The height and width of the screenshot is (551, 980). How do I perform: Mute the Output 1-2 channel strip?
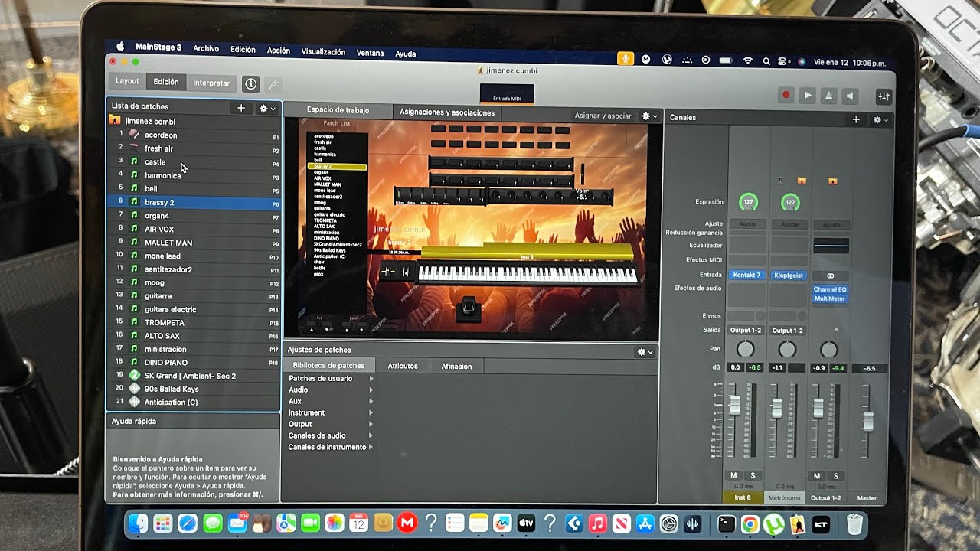[816, 476]
